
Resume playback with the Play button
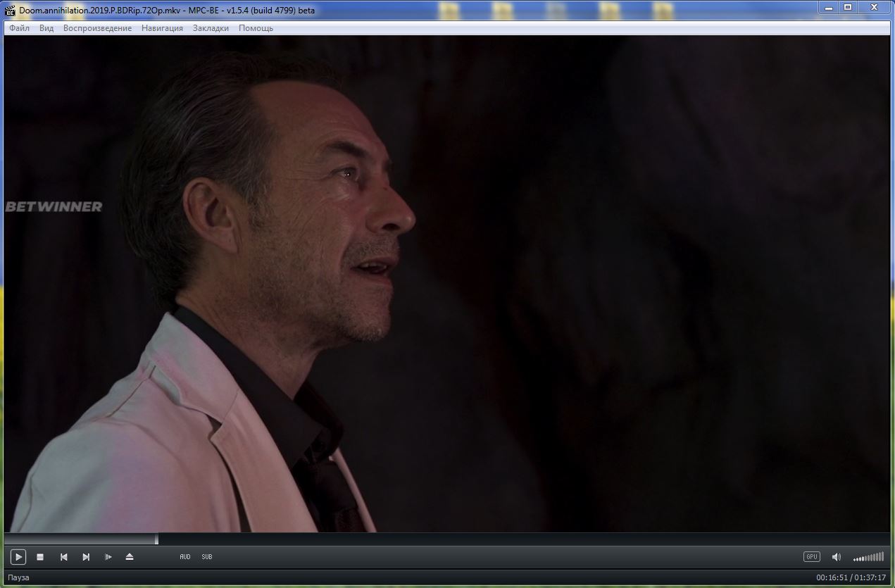point(18,557)
